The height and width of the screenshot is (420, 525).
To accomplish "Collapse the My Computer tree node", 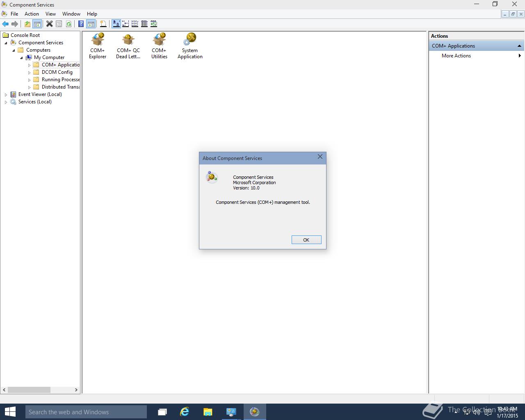I will 21,58.
